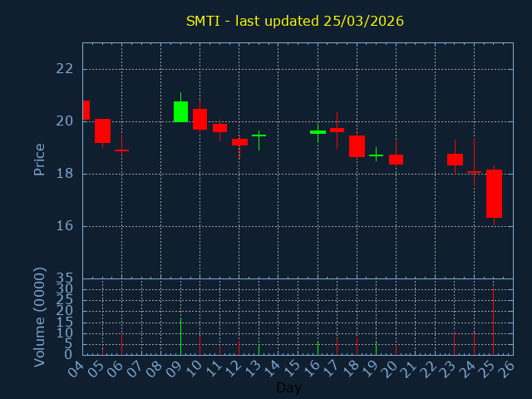
Task: Select the large red candlestick on day 25
Action: 494,193
